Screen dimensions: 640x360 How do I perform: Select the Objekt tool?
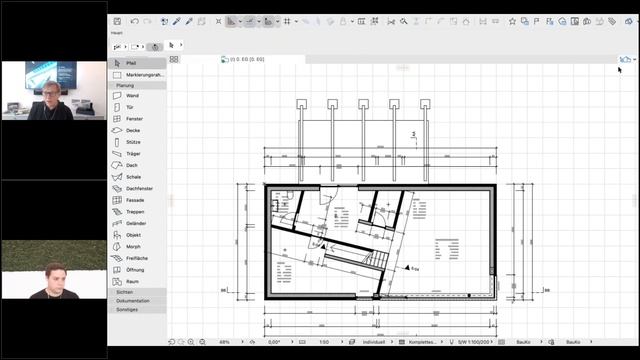(138, 235)
